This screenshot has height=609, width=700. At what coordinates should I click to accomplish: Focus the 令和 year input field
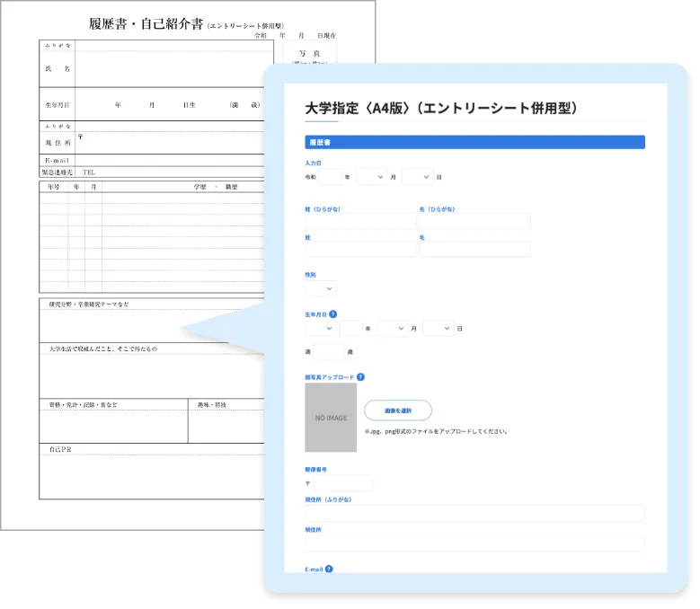[x=330, y=177]
